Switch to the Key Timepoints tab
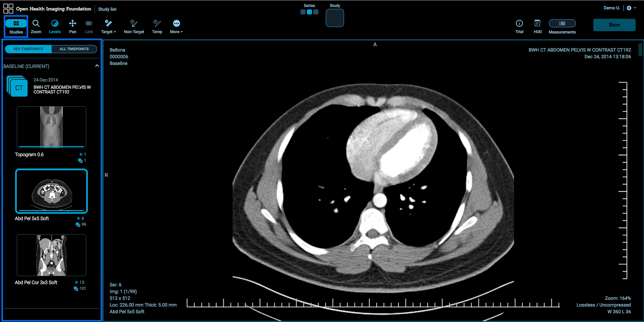 (x=29, y=49)
